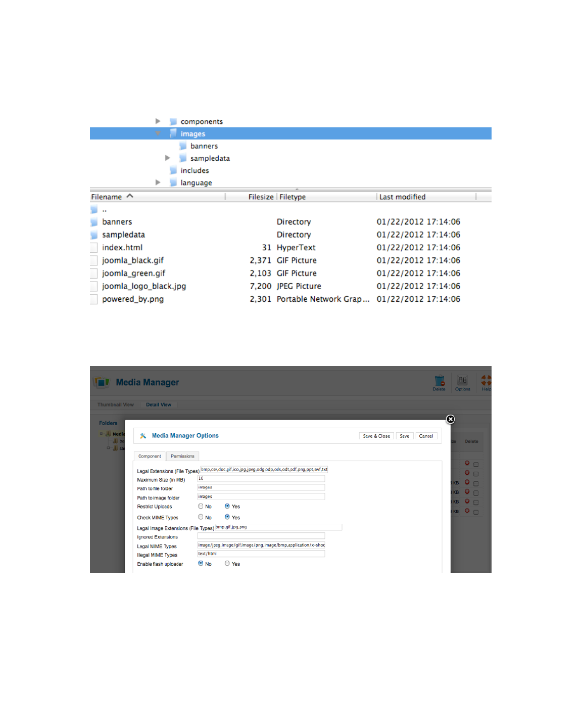Image resolution: width=582 pixels, height=728 pixels.
Task: Click the Legal MIME Types field
Action: coord(261,545)
